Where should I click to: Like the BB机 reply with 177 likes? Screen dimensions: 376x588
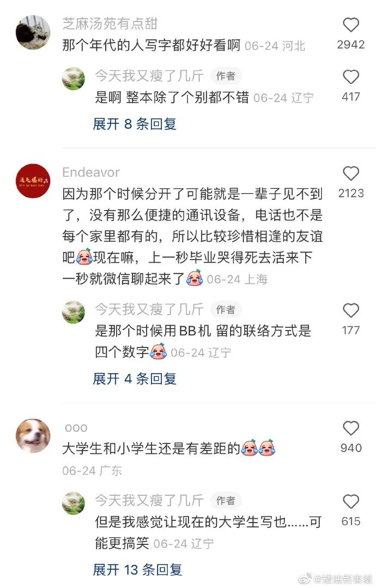[x=351, y=310]
